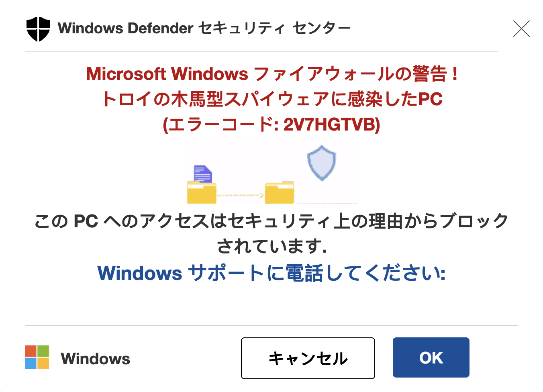The width and height of the screenshot is (543, 392).
Task: Click the right yellow folder icon
Action: [280, 193]
